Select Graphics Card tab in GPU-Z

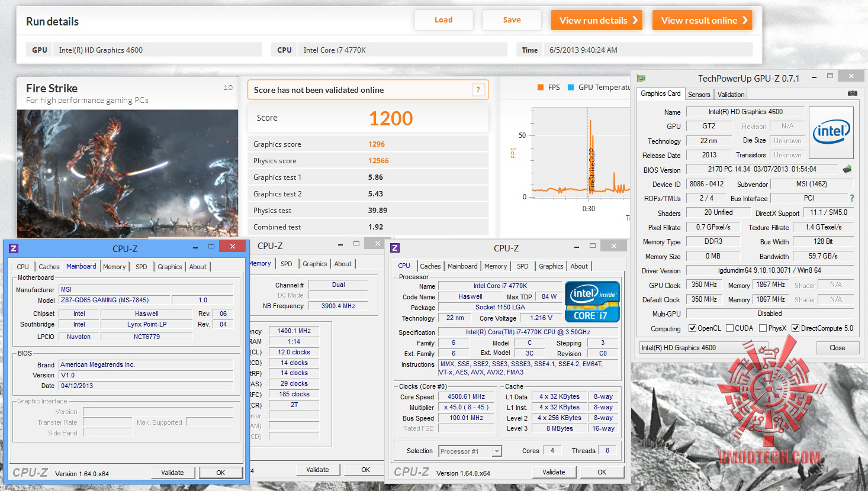pos(661,93)
